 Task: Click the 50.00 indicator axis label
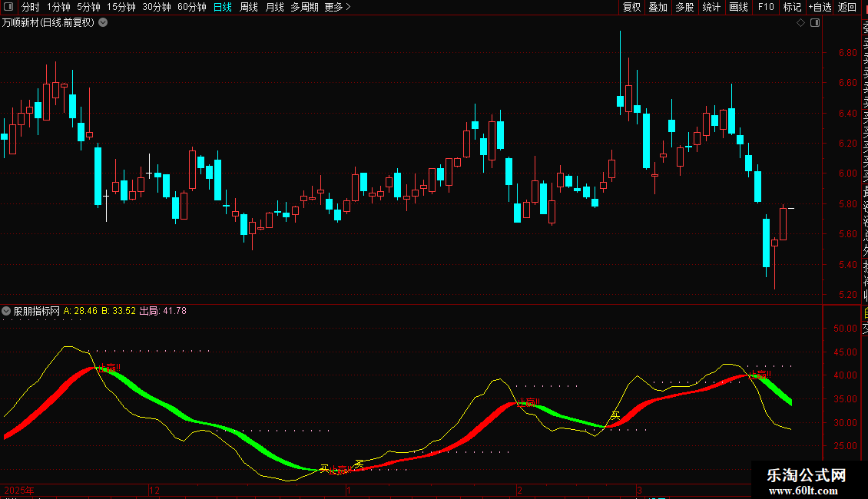845,328
